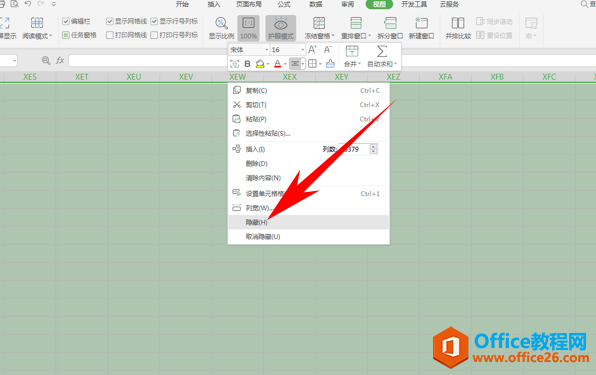596x375 pixels.
Task: Click the 新建窗口 new window icon
Action: tap(421, 23)
